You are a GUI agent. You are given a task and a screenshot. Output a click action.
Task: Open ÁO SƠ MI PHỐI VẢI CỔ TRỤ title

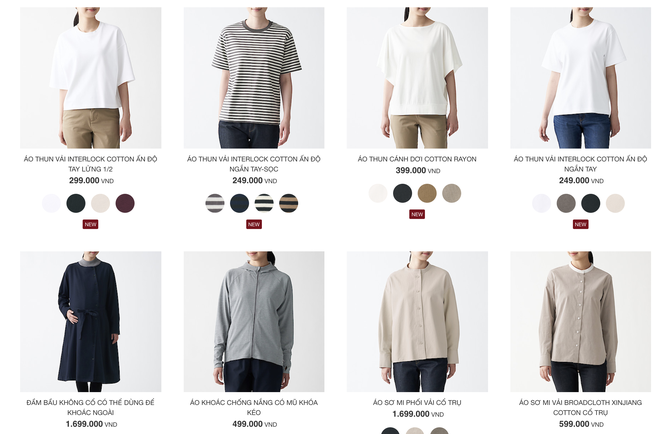(417, 402)
